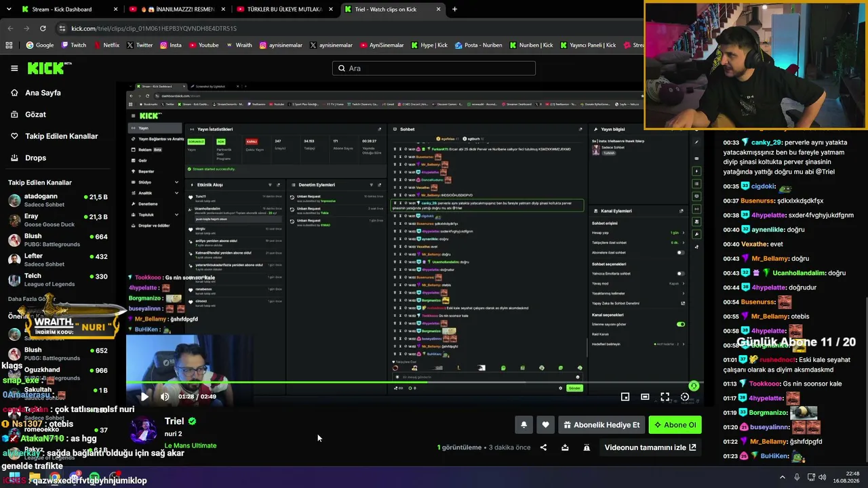Viewport: 868px width, 488px height.
Task: Open Takip Edilen Kanallar page
Action: click(x=62, y=136)
